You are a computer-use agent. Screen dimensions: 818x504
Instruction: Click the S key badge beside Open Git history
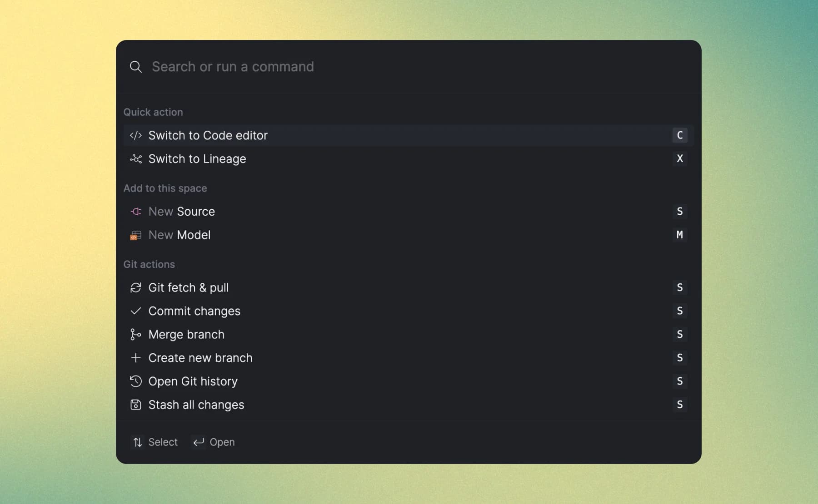[680, 381]
